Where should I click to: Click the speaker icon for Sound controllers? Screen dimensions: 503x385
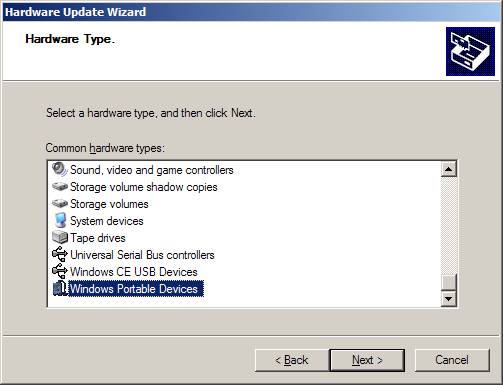60,169
